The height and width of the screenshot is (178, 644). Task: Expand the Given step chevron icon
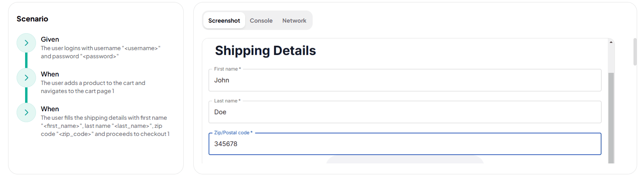[26, 43]
